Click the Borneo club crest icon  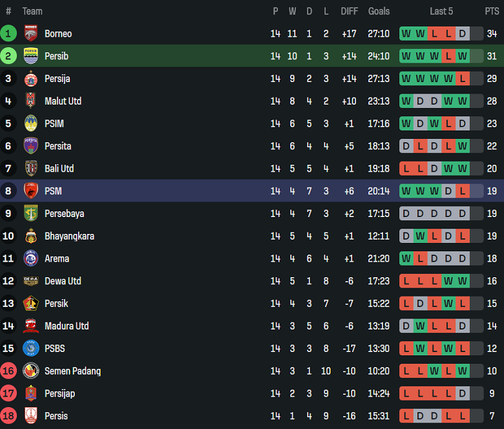point(30,34)
